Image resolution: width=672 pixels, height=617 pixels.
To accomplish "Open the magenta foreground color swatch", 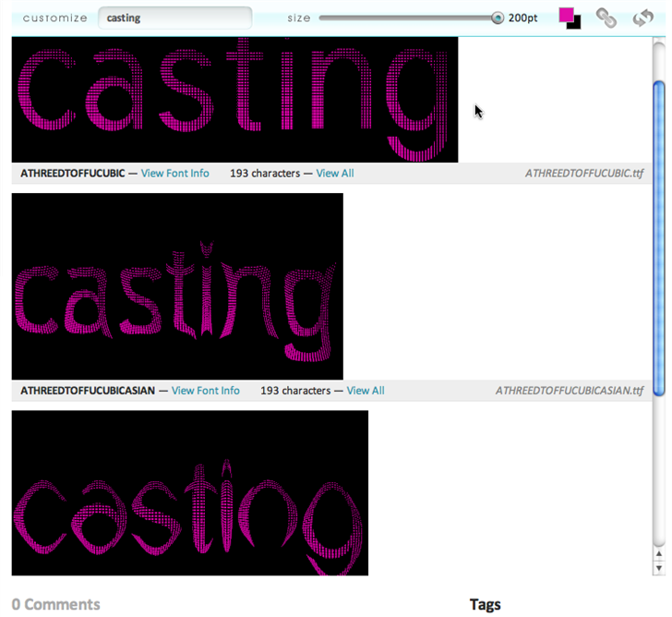I will coord(566,15).
